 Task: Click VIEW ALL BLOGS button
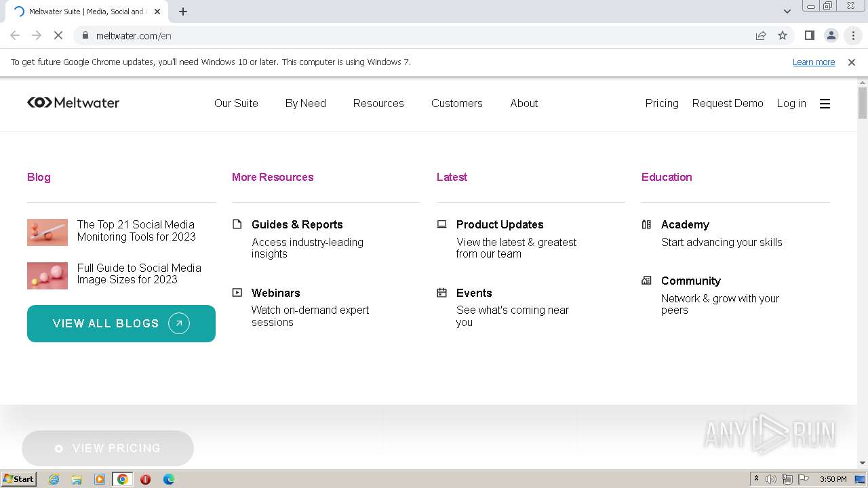point(121,323)
